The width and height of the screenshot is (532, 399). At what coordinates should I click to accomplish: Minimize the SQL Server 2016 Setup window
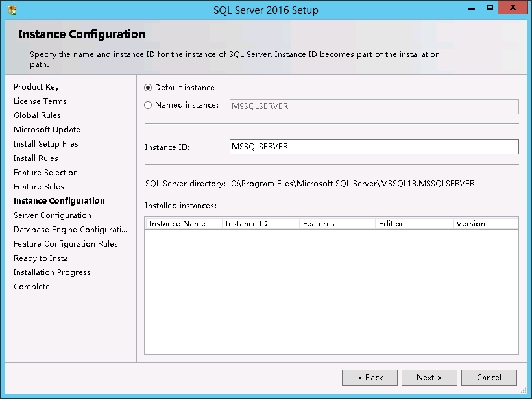click(x=472, y=8)
